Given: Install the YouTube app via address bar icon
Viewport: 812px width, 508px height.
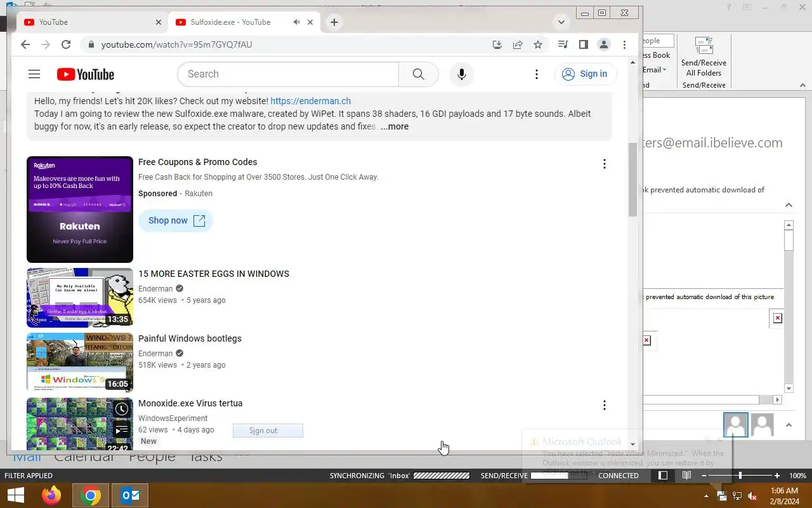Looking at the screenshot, I should [x=497, y=44].
